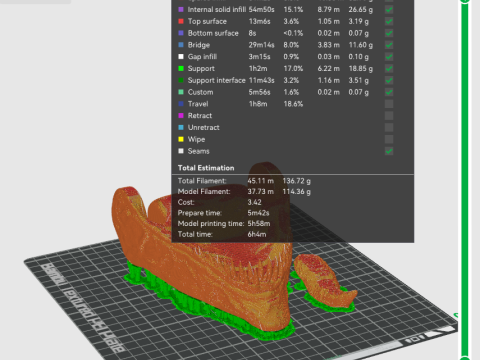
Task: Click the blue Bridge color swatch
Action: 181,45
